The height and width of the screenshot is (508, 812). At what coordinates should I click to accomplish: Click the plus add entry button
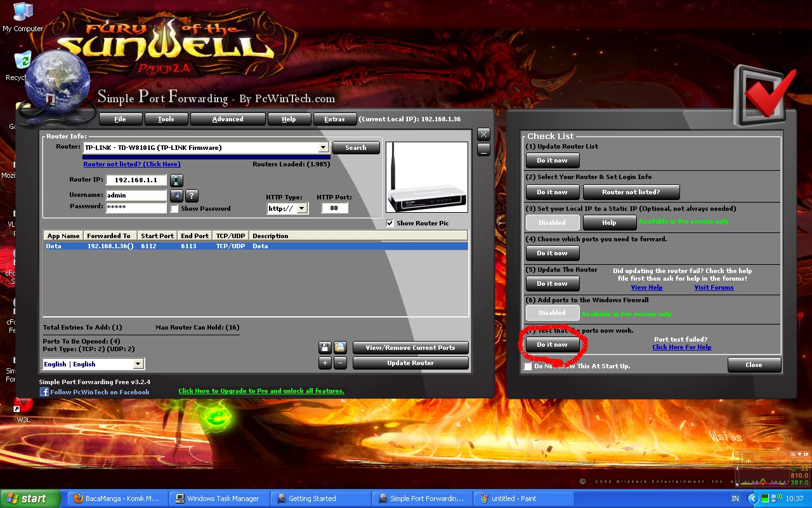[x=325, y=363]
